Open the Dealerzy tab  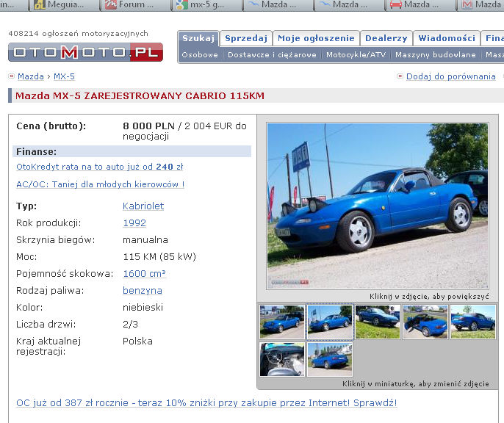pos(386,38)
